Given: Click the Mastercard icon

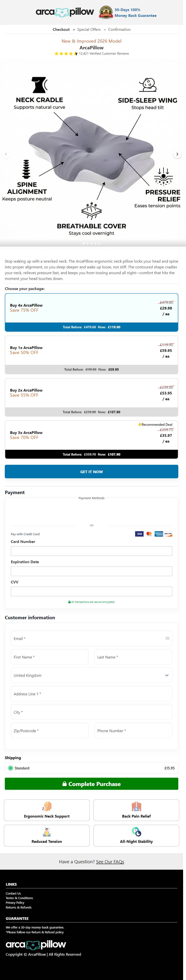Looking at the screenshot, I should pos(149,534).
